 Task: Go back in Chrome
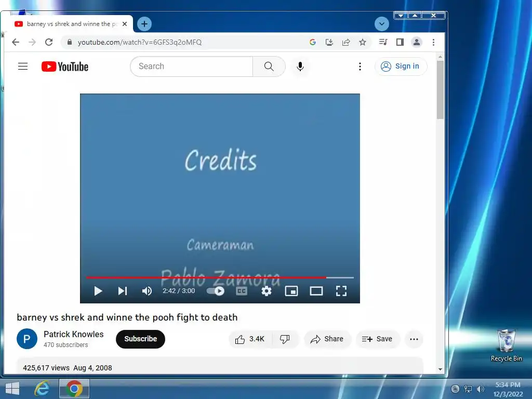16,42
